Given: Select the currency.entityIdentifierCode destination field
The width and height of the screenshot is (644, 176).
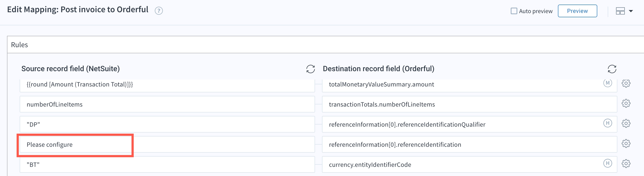Looking at the screenshot, I should 469,164.
